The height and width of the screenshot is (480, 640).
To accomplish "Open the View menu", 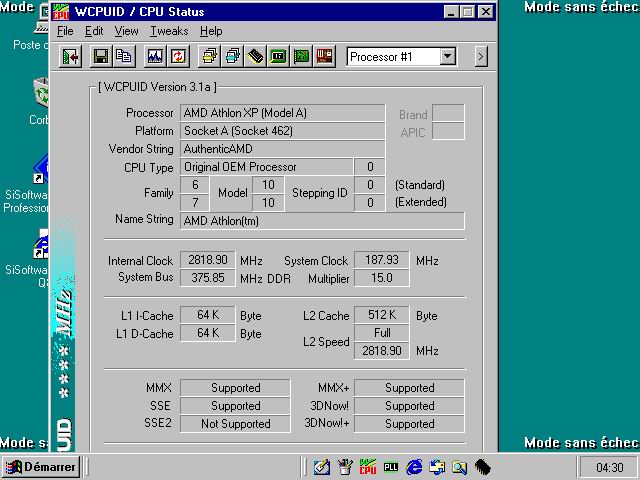I will [126, 31].
